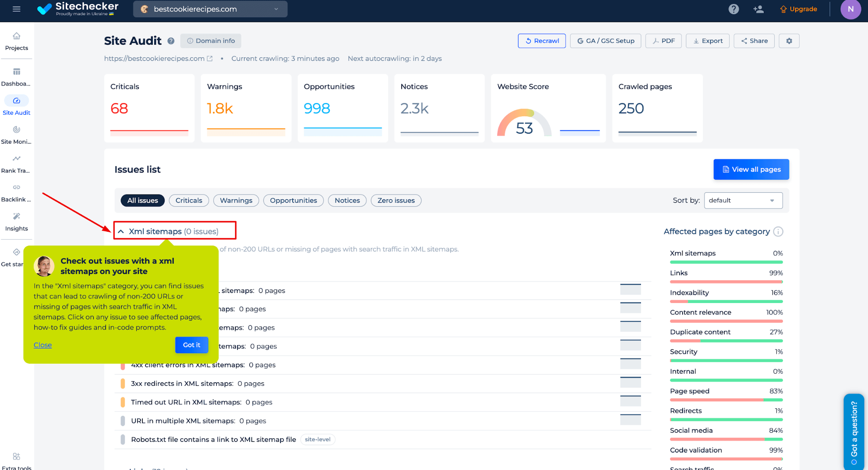Image resolution: width=868 pixels, height=470 pixels.
Task: Select the Warnings filter tab
Action: coord(236,200)
